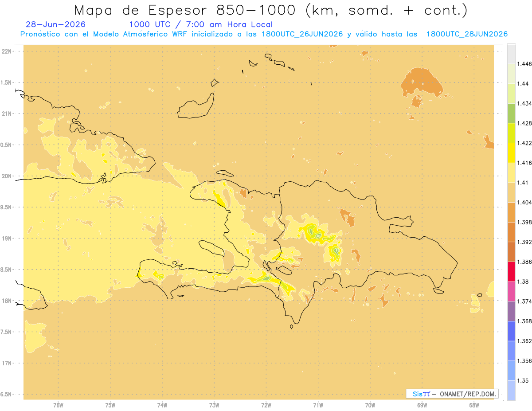Click the '20N' latitude label
The image size is (532, 411).
point(6,176)
